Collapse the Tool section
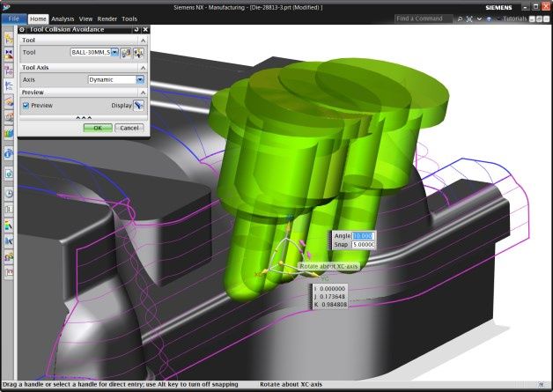The image size is (553, 392). (x=143, y=41)
